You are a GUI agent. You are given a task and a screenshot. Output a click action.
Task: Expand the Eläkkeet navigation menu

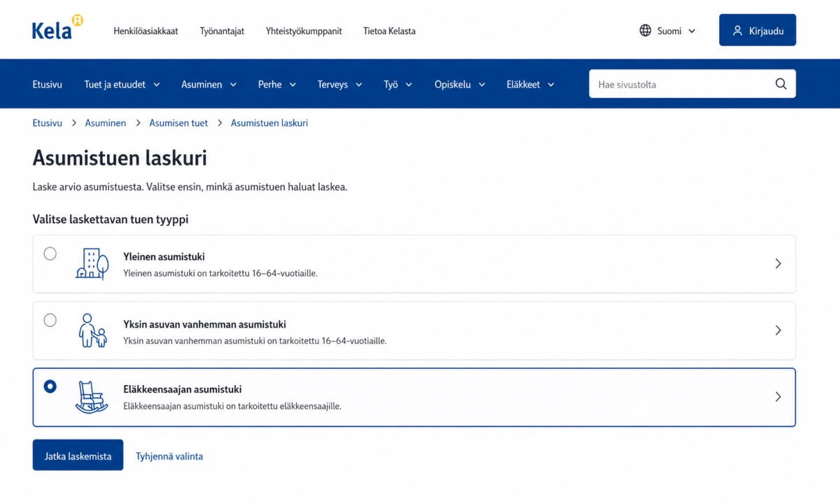tap(531, 85)
